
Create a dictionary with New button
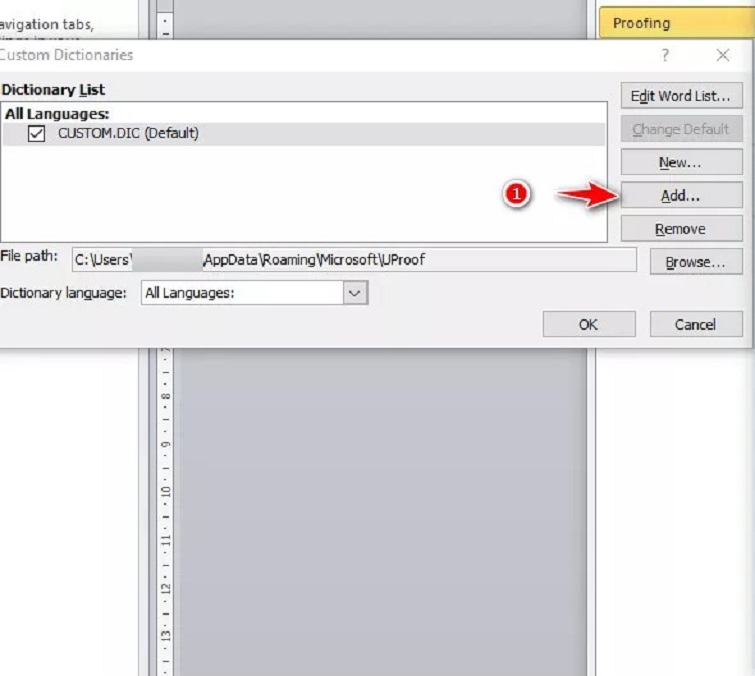tap(681, 162)
